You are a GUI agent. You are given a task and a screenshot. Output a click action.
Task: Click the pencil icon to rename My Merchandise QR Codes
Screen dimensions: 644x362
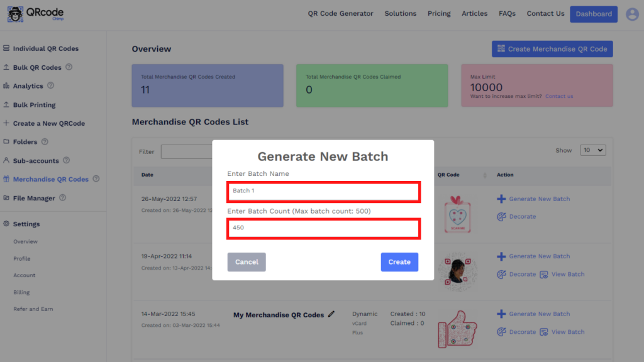tap(332, 314)
